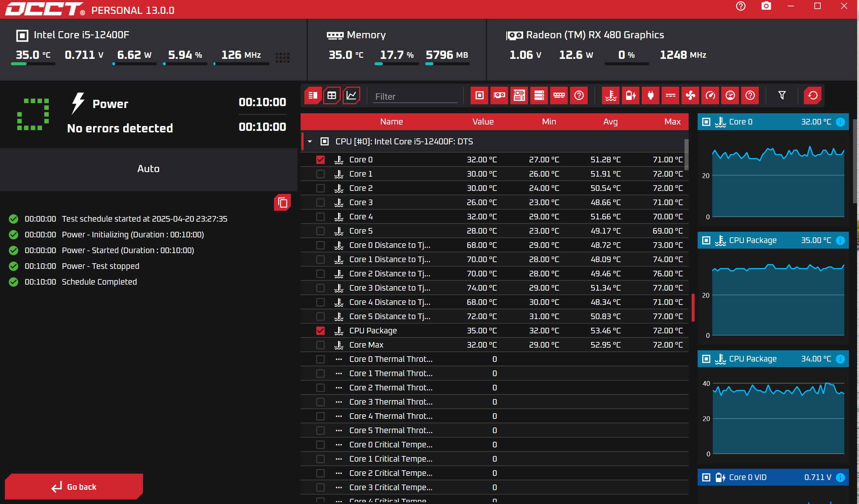The image size is (859, 504).
Task: Switch to the graph view icon
Action: pyautogui.click(x=351, y=95)
